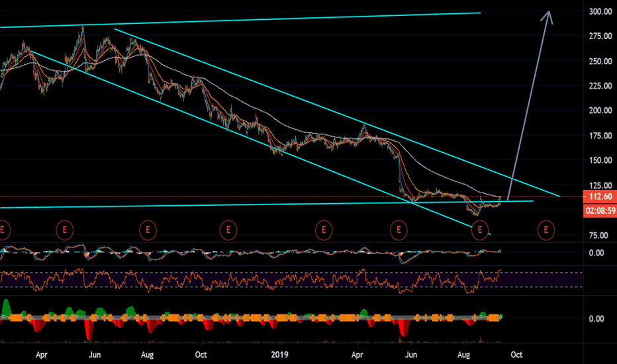
Task: Click the 150.00 price axis label
Action: click(x=600, y=160)
